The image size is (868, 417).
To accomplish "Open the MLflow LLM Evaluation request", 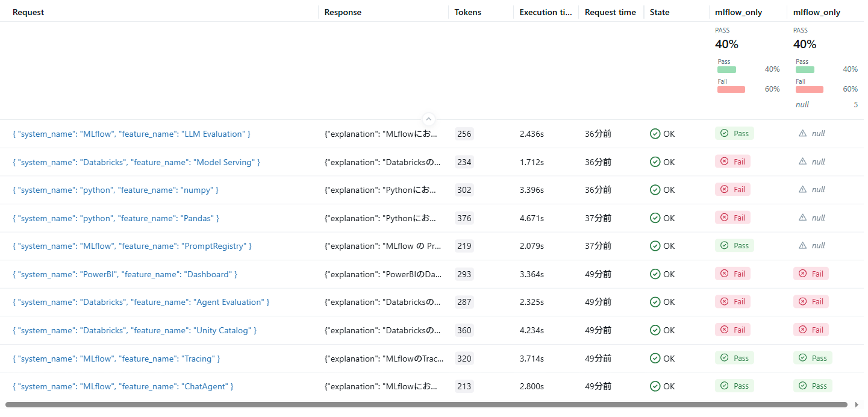I will [131, 134].
